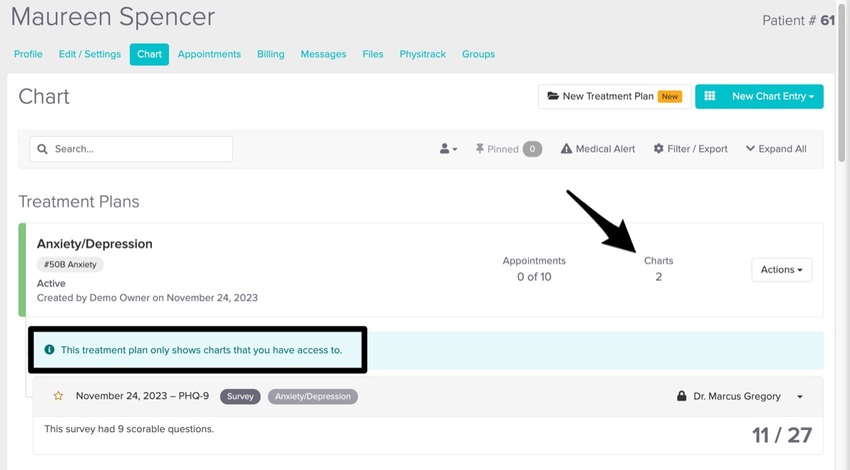Open the practitioner filter dropdown
This screenshot has height=470, width=850.
click(448, 149)
